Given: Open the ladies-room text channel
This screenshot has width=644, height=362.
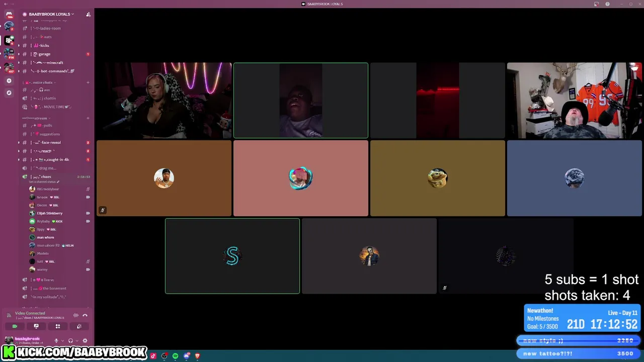Looking at the screenshot, I should pos(56,28).
